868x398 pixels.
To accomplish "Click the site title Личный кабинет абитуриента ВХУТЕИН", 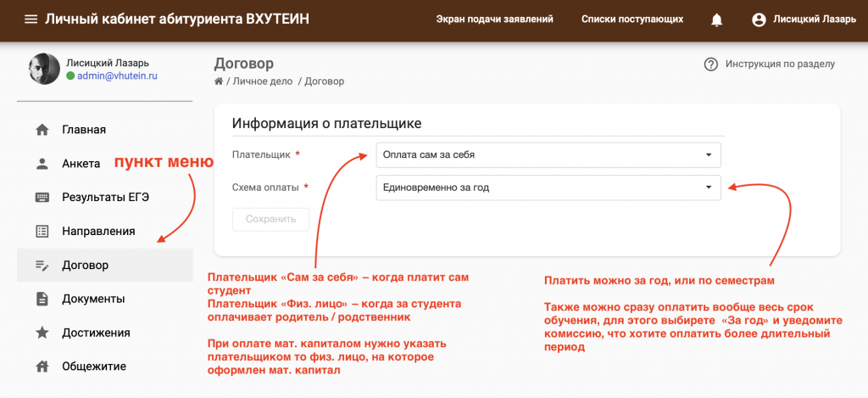I will tap(177, 20).
